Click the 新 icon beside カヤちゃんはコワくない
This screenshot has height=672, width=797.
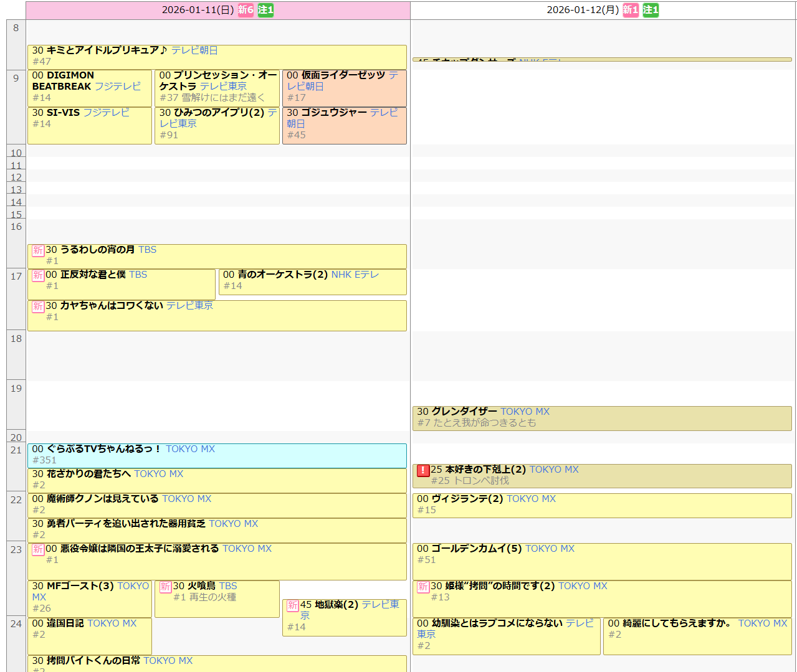pyautogui.click(x=38, y=306)
